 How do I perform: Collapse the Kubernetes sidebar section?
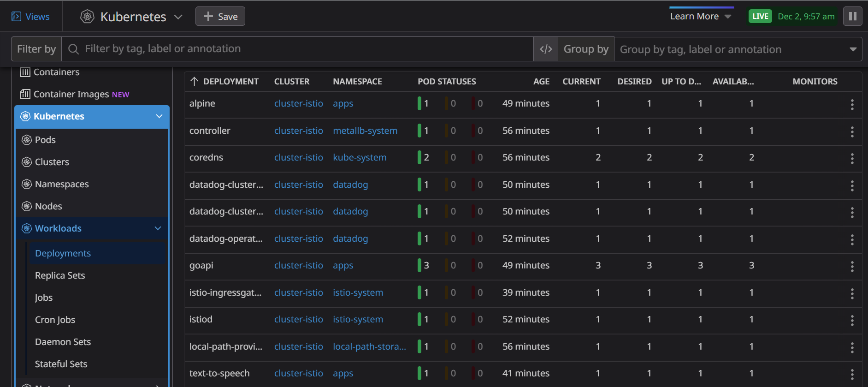[159, 116]
